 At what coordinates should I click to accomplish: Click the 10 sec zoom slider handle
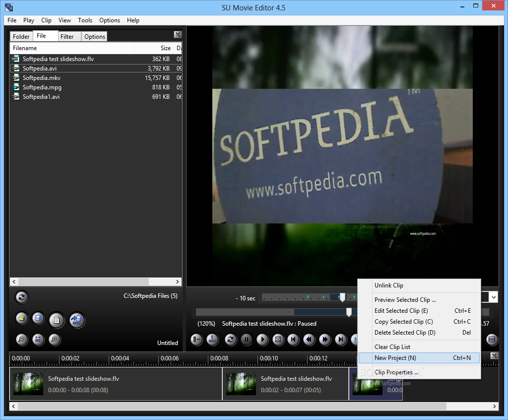[342, 297]
